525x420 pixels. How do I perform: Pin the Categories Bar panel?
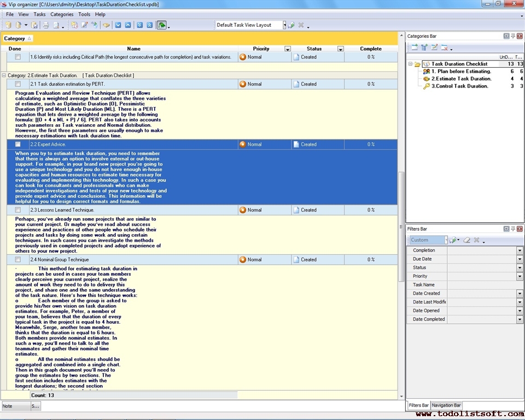pos(513,36)
